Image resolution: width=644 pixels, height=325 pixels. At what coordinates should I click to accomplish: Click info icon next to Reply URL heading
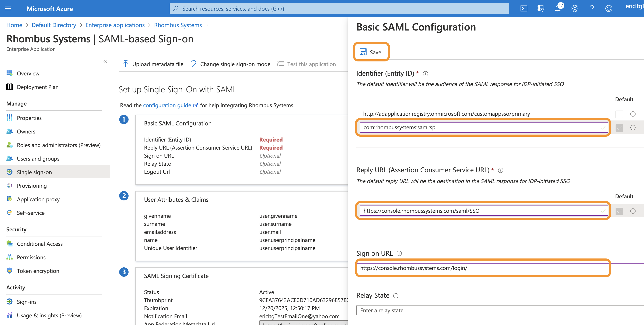tap(501, 171)
